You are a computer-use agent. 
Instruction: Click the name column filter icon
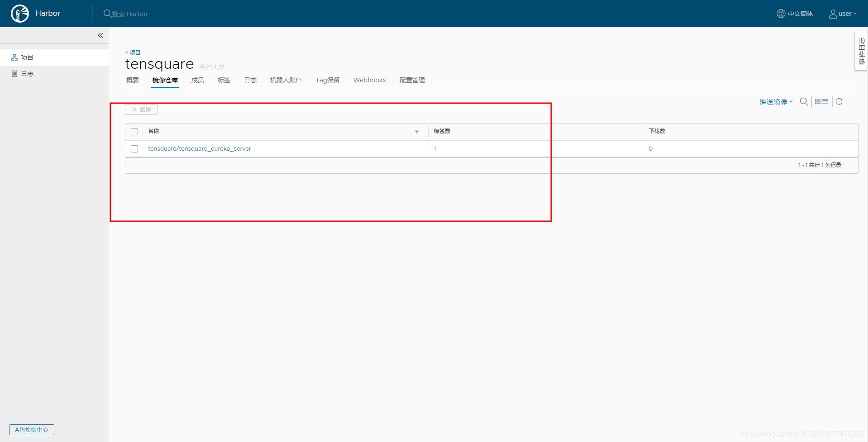tap(417, 132)
